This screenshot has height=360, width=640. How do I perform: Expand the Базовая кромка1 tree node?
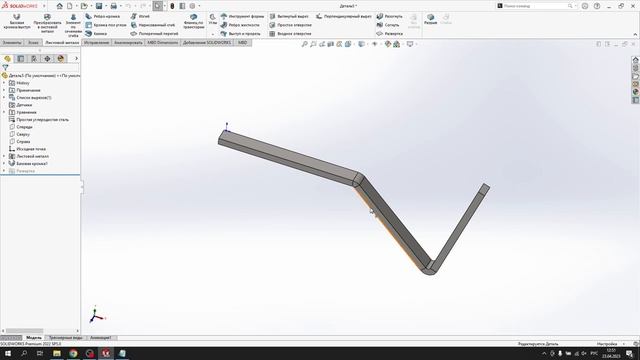4,164
